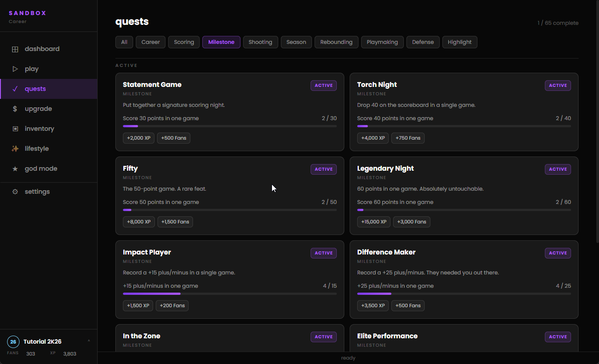This screenshot has width=599, height=364.
Task: Open lifestyle from the sidebar
Action: click(x=49, y=149)
